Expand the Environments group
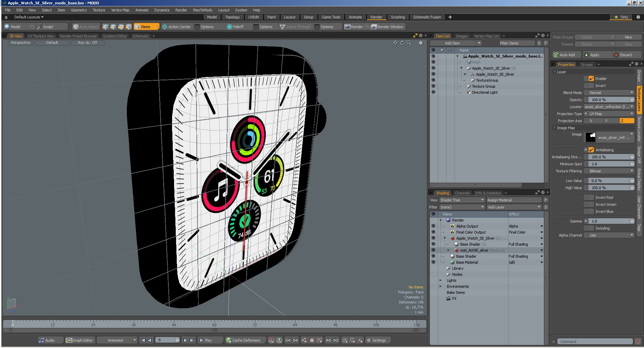Screen dimensions: 644x348 click(x=440, y=286)
